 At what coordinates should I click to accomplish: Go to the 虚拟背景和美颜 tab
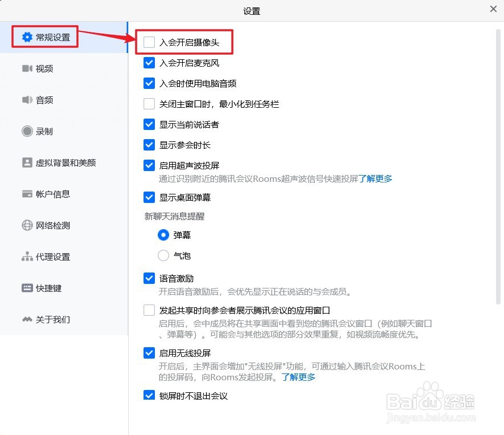tap(64, 162)
